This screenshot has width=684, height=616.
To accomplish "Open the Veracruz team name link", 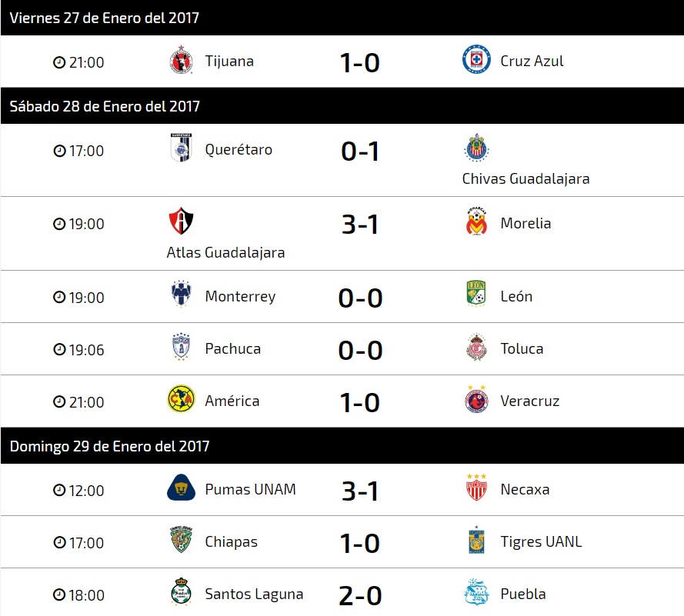I will click(x=530, y=401).
